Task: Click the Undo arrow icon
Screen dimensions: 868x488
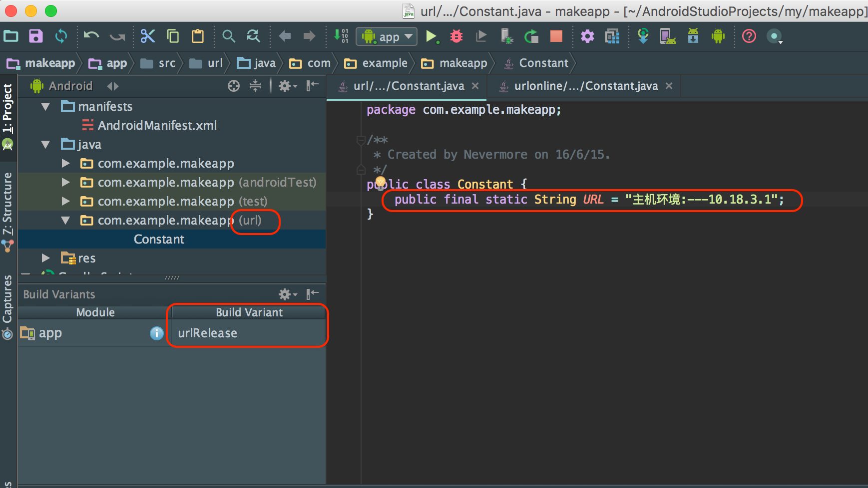Action: (x=91, y=36)
